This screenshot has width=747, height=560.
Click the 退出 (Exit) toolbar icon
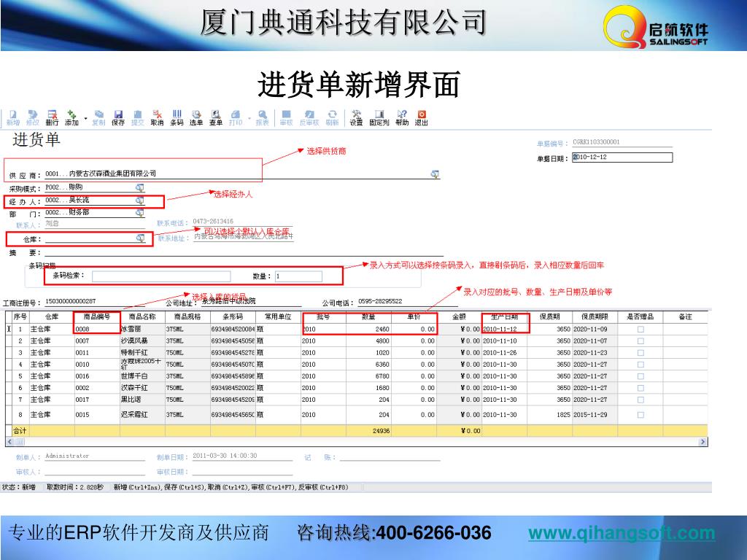click(422, 117)
